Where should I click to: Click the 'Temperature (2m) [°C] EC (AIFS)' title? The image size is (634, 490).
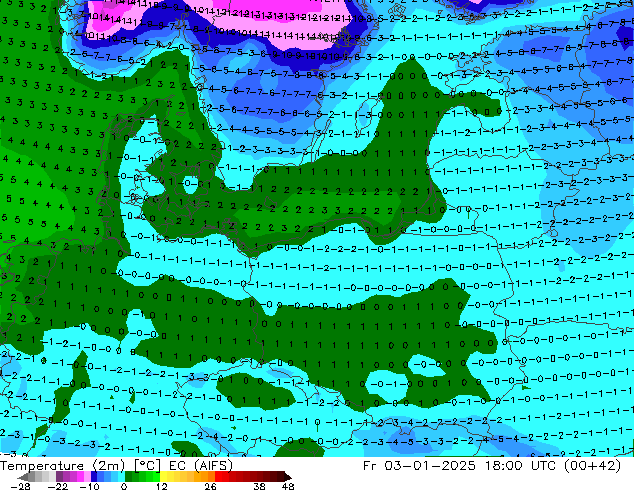[116, 466]
